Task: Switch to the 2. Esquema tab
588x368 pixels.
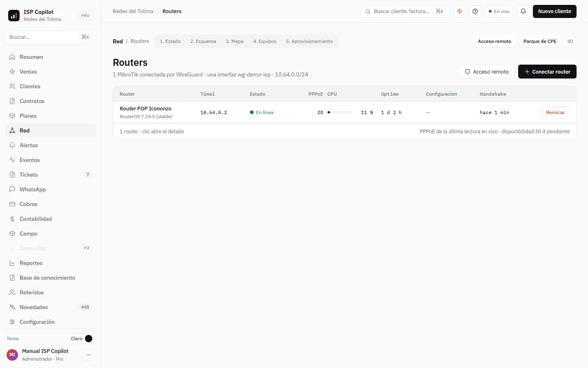Action: click(203, 41)
